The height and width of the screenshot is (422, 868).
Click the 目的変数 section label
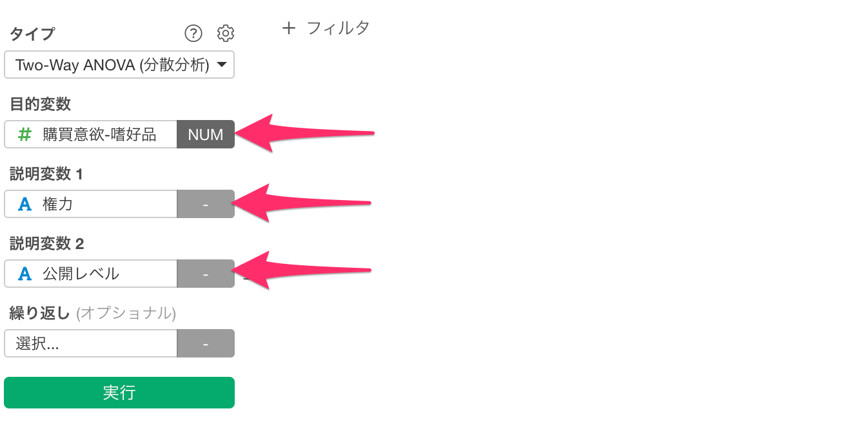40,103
